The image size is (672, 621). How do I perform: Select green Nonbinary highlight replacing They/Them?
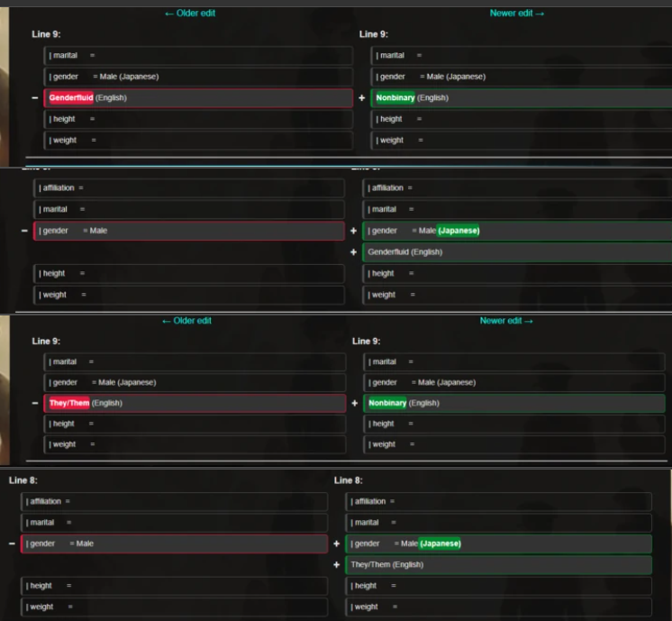(x=387, y=403)
